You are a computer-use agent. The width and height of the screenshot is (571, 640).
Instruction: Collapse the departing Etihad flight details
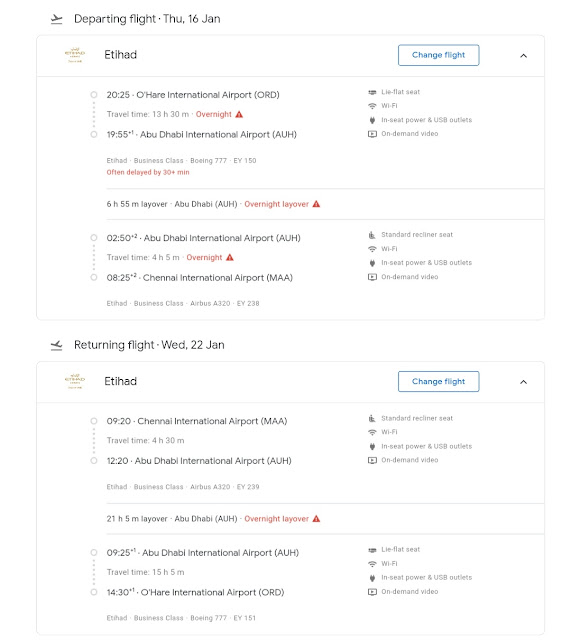pos(524,56)
